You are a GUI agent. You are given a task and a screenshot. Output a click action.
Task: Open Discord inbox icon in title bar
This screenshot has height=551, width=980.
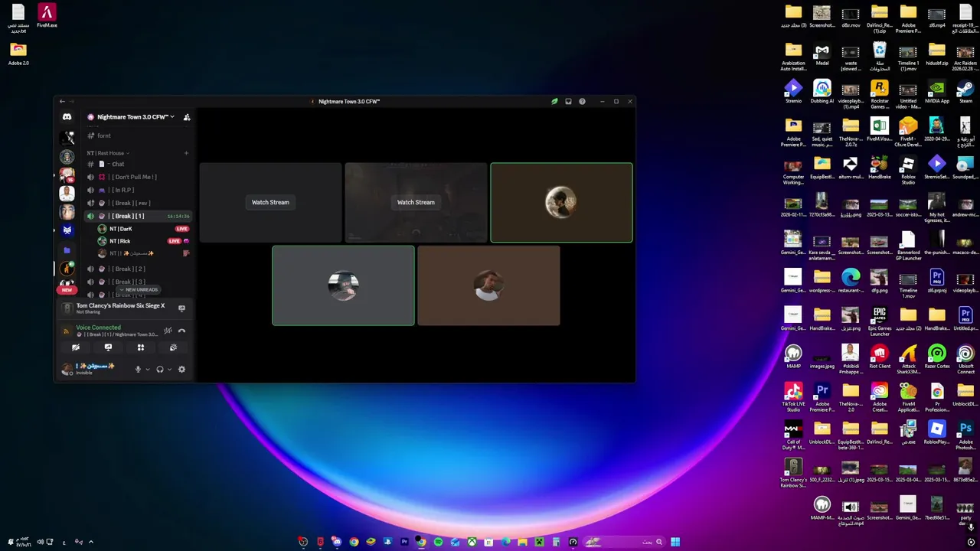(568, 101)
